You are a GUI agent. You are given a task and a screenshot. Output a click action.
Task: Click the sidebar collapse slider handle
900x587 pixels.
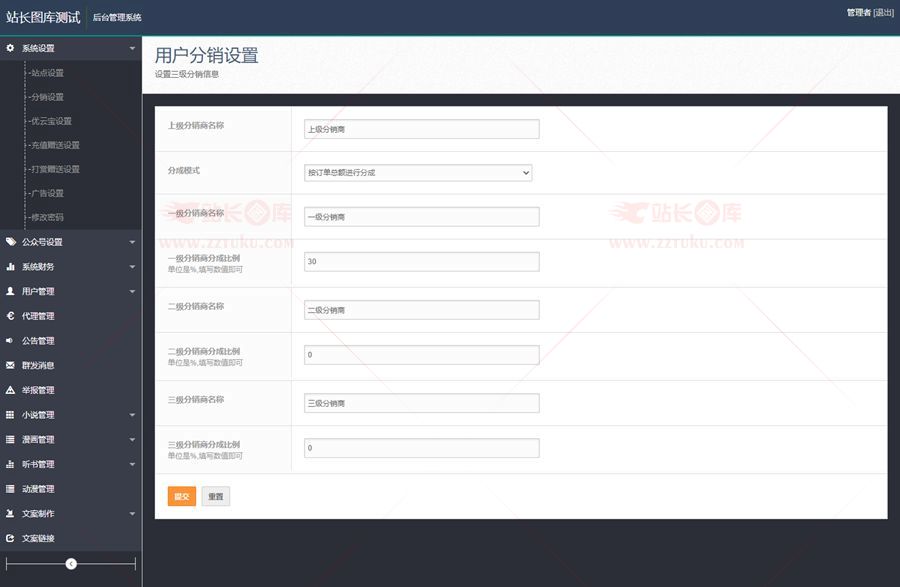pos(71,564)
